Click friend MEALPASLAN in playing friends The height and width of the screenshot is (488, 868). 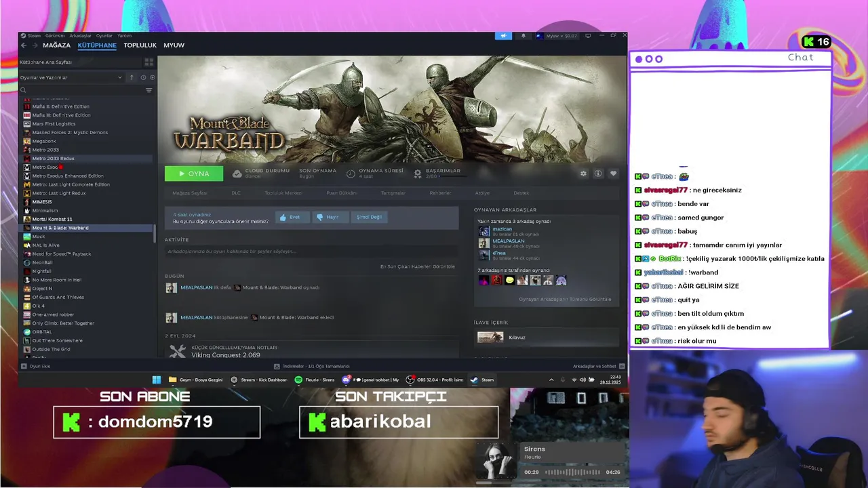[x=509, y=241]
